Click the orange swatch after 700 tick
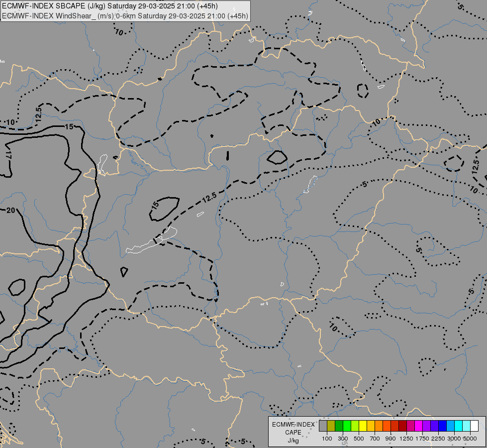Screen dimensions: 487x448 click(x=379, y=426)
